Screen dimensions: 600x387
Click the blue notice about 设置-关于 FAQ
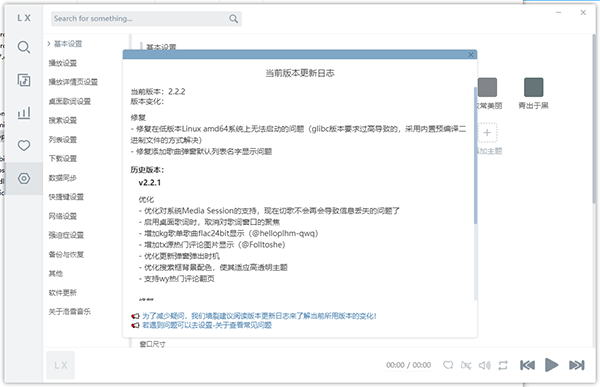click(207, 325)
